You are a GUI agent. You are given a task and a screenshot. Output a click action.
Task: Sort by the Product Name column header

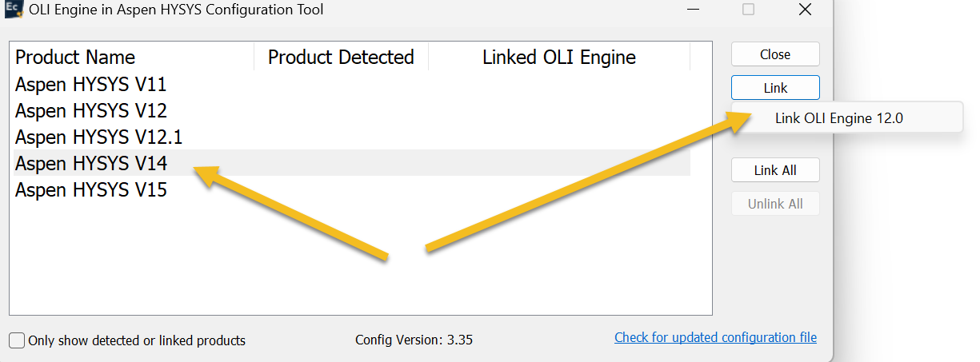coord(75,58)
